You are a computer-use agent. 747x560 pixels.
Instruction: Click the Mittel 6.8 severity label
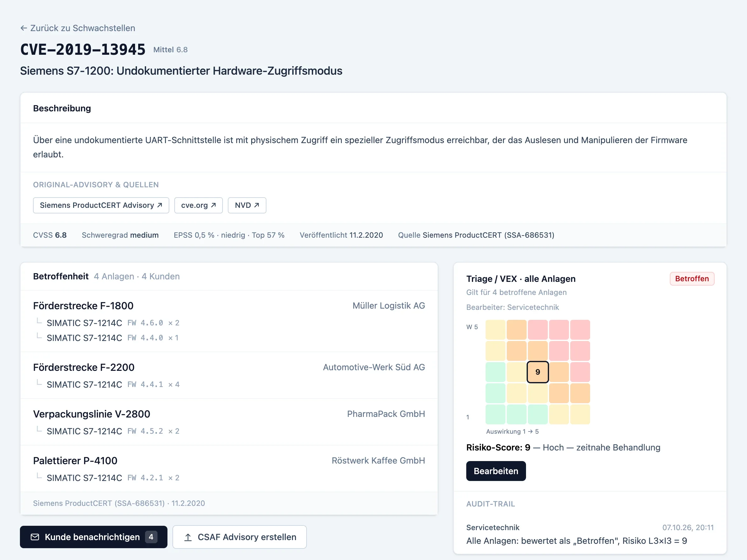[170, 49]
